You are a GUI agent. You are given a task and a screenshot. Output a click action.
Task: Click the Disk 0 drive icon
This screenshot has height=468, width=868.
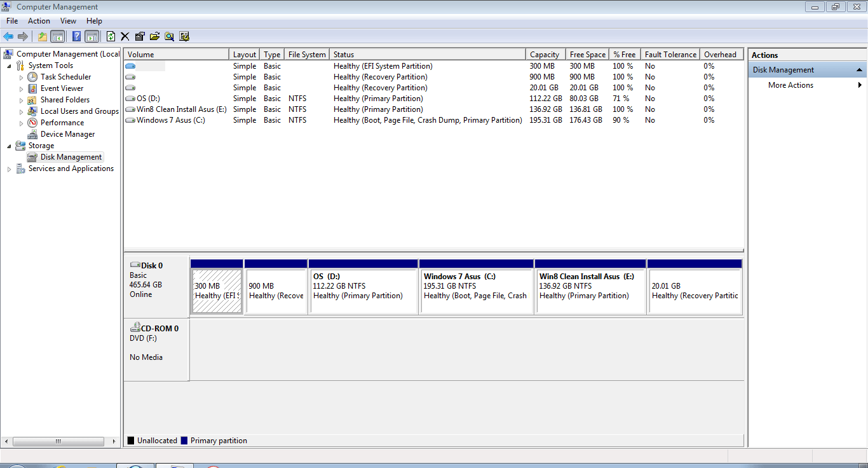135,265
